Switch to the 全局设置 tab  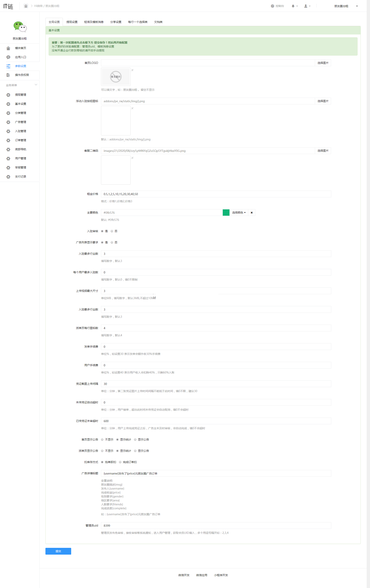tap(54, 22)
